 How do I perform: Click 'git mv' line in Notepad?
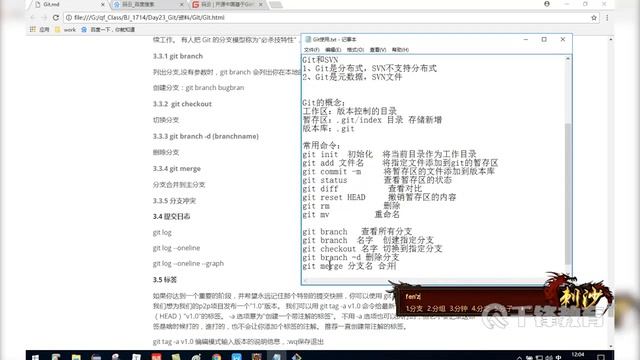click(351, 214)
